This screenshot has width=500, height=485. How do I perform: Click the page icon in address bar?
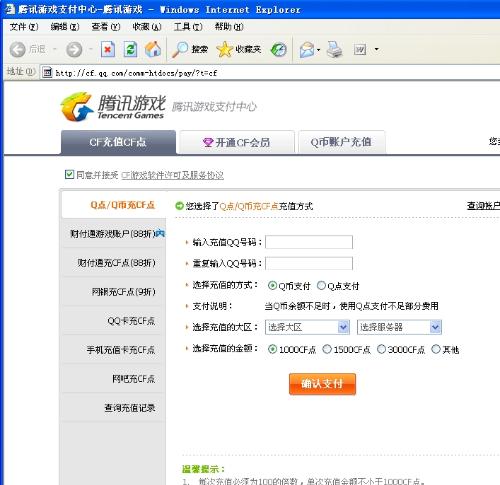47,72
